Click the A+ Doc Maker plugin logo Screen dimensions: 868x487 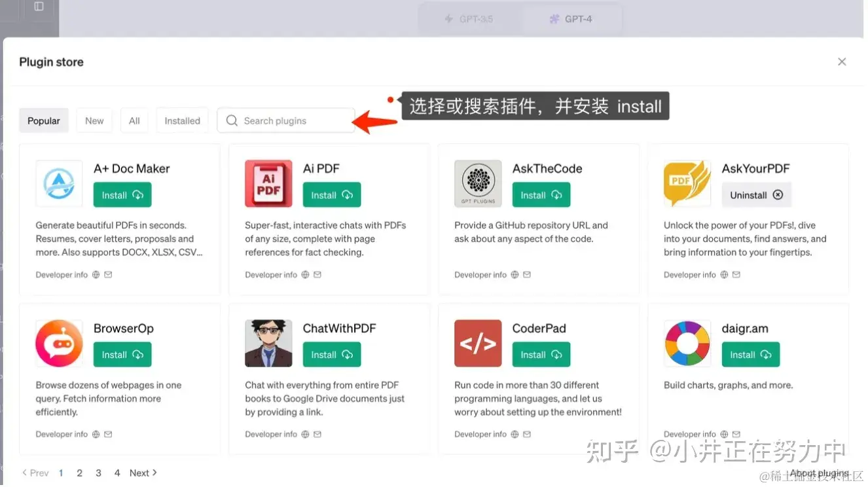click(59, 184)
